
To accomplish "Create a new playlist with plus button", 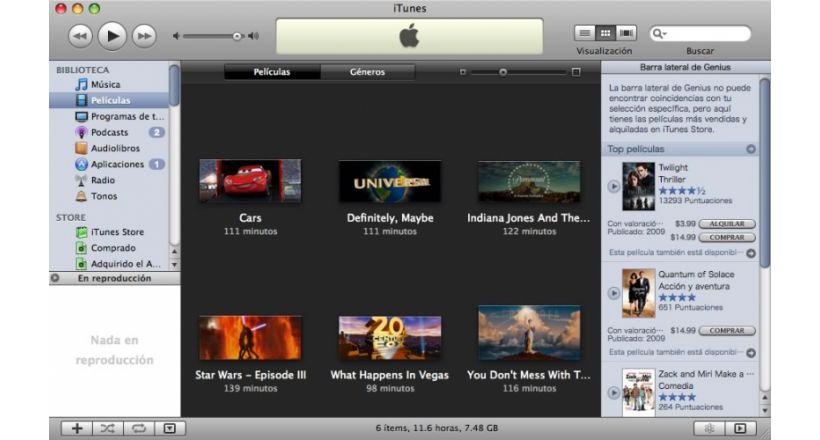I will click(x=77, y=428).
